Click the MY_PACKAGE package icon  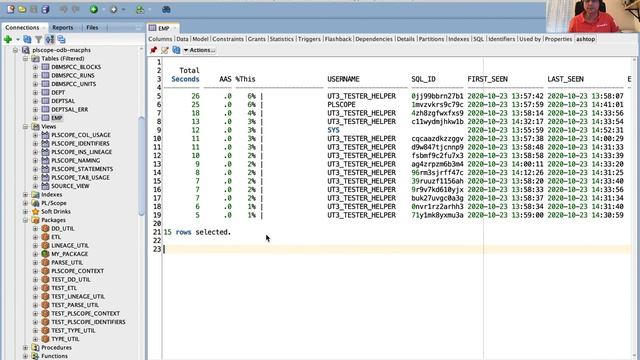[45, 254]
